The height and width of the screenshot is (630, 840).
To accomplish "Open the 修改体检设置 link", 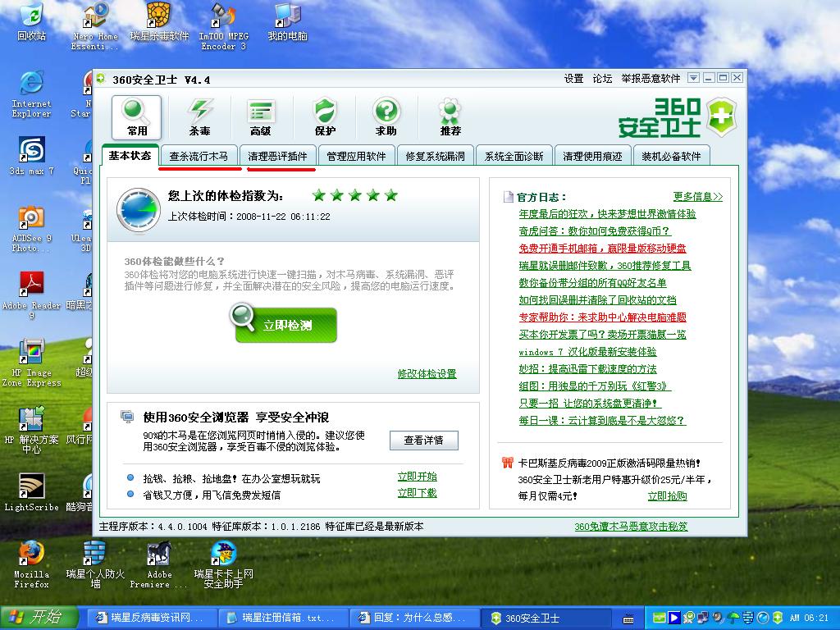I will point(427,373).
